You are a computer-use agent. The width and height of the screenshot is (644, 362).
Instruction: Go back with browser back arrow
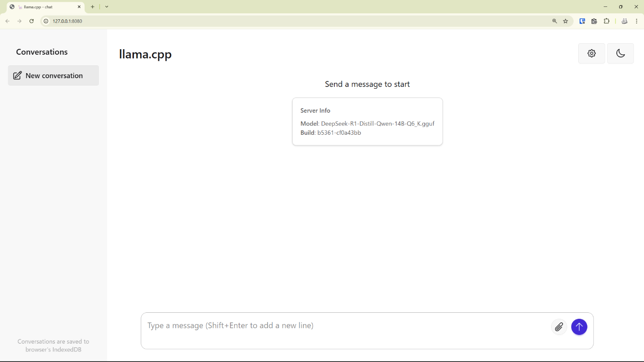7,21
